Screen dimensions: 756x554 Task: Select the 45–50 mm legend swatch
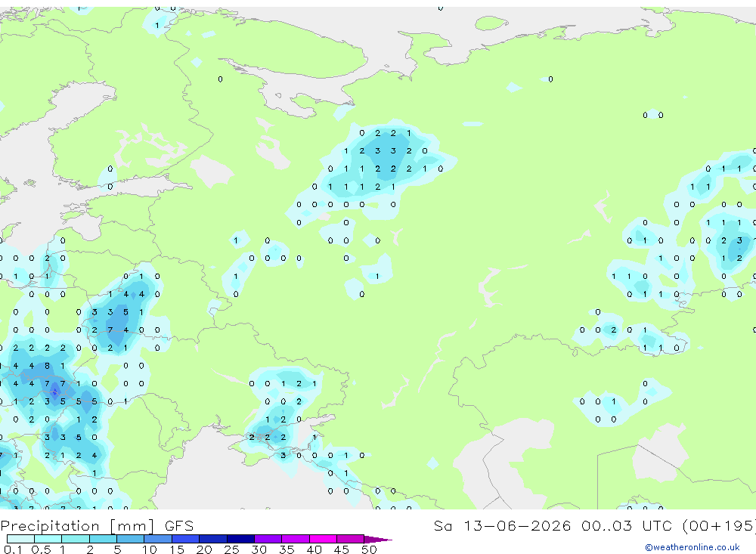[350, 539]
